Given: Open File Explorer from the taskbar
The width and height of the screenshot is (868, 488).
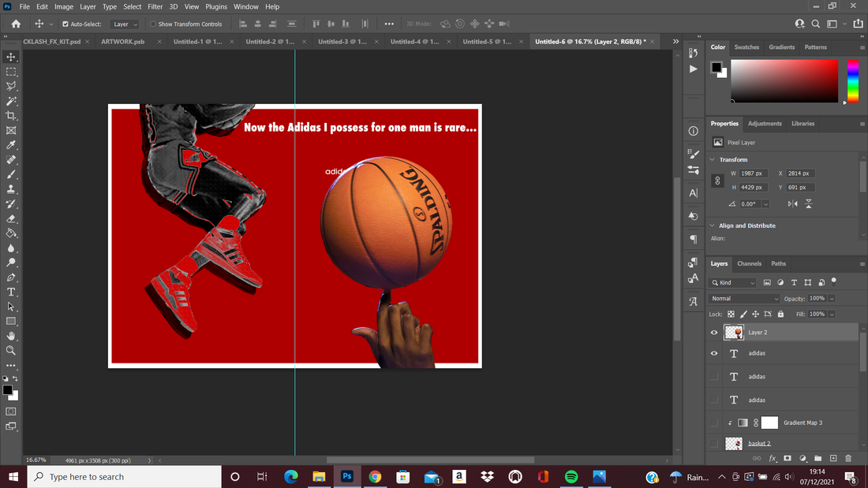Looking at the screenshot, I should (x=319, y=476).
